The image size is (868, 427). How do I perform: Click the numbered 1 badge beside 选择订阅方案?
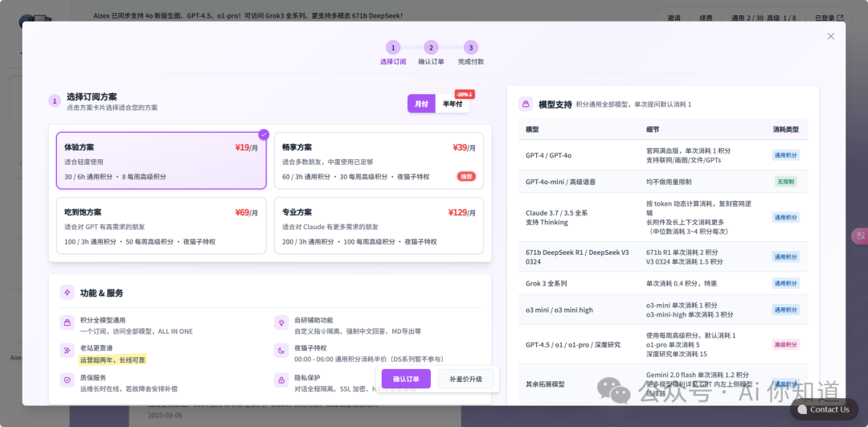pyautogui.click(x=55, y=101)
